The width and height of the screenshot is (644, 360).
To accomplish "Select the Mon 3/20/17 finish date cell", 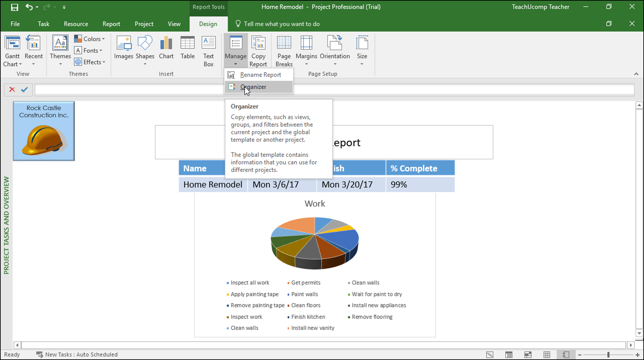I will [x=351, y=185].
